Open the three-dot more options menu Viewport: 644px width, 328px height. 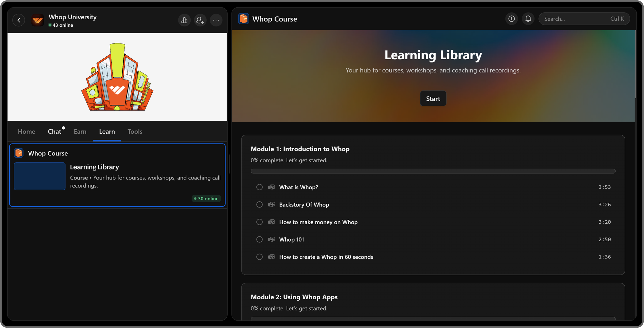click(216, 20)
